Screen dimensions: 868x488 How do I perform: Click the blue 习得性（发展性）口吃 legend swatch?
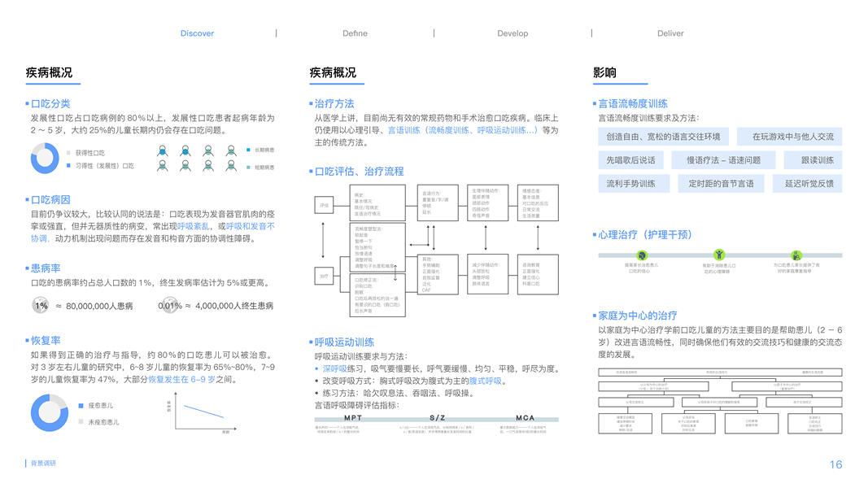[x=68, y=165]
